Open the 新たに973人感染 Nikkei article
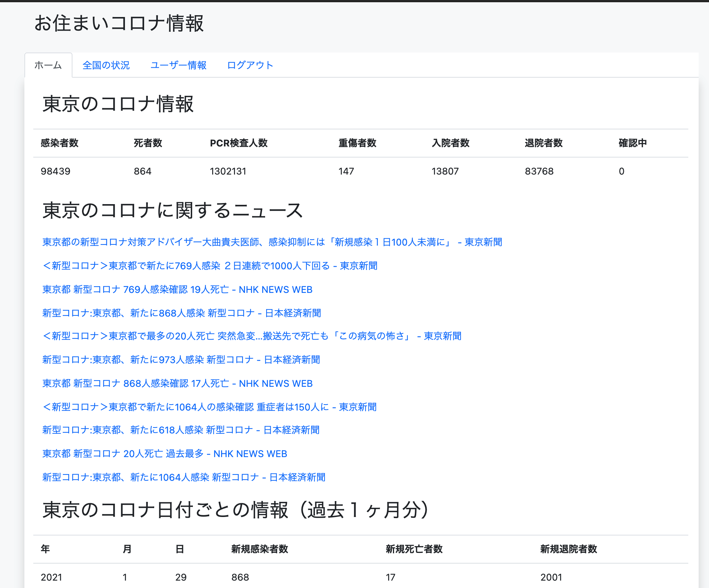The image size is (709, 588). [x=181, y=360]
